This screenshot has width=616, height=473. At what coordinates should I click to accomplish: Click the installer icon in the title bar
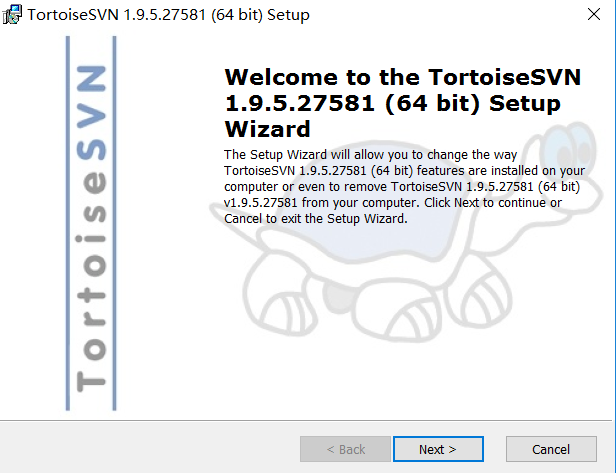point(12,14)
